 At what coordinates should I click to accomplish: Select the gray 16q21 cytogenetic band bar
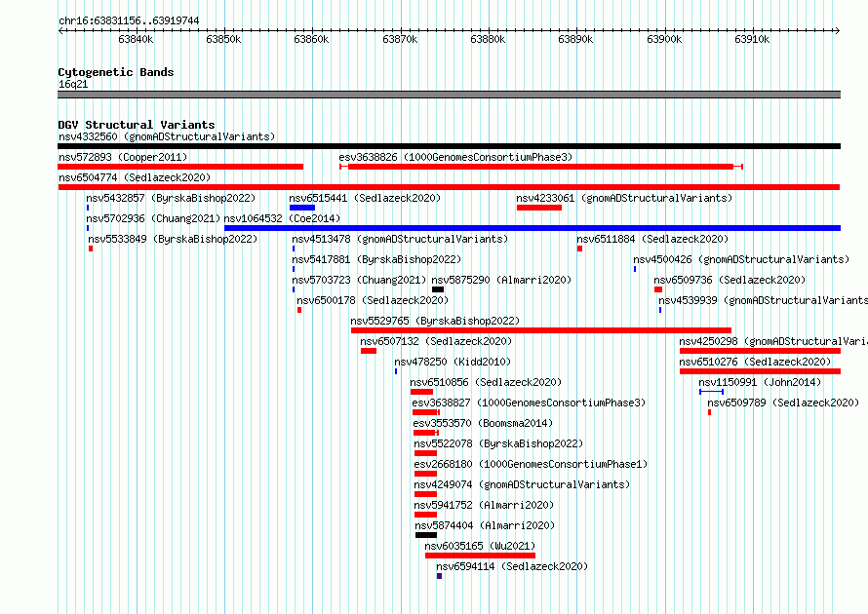pyautogui.click(x=449, y=95)
